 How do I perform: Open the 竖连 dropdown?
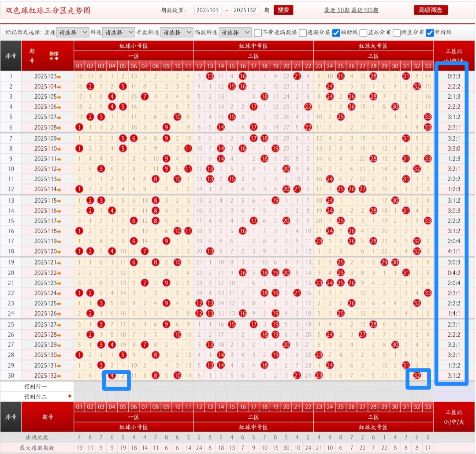click(73, 33)
